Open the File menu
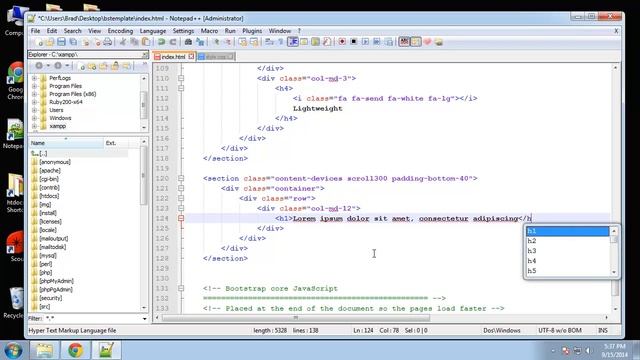The width and height of the screenshot is (640, 360). point(36,31)
